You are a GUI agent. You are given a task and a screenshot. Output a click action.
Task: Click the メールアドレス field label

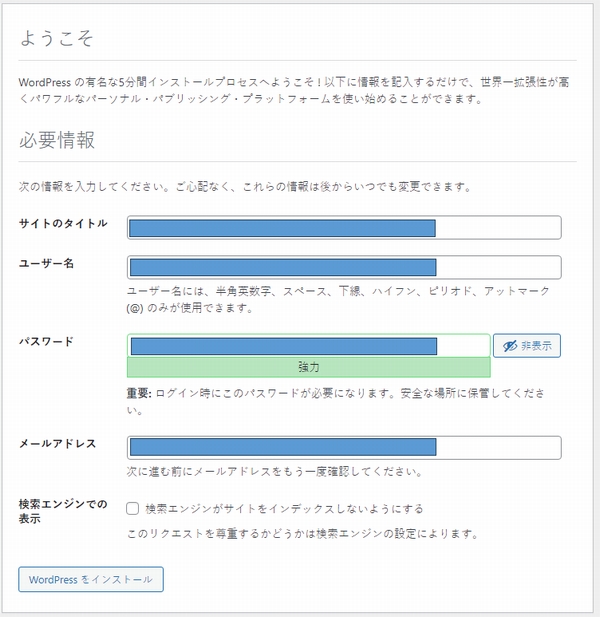tap(58, 443)
